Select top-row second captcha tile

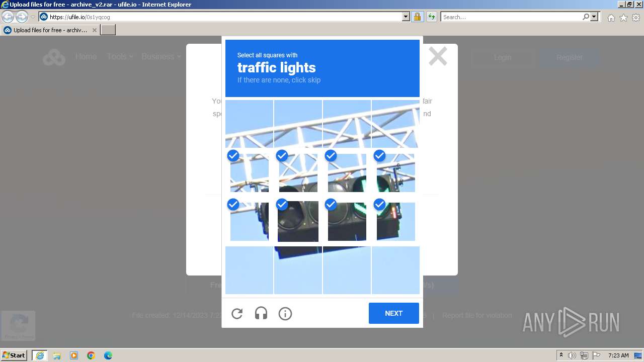pos(298,124)
